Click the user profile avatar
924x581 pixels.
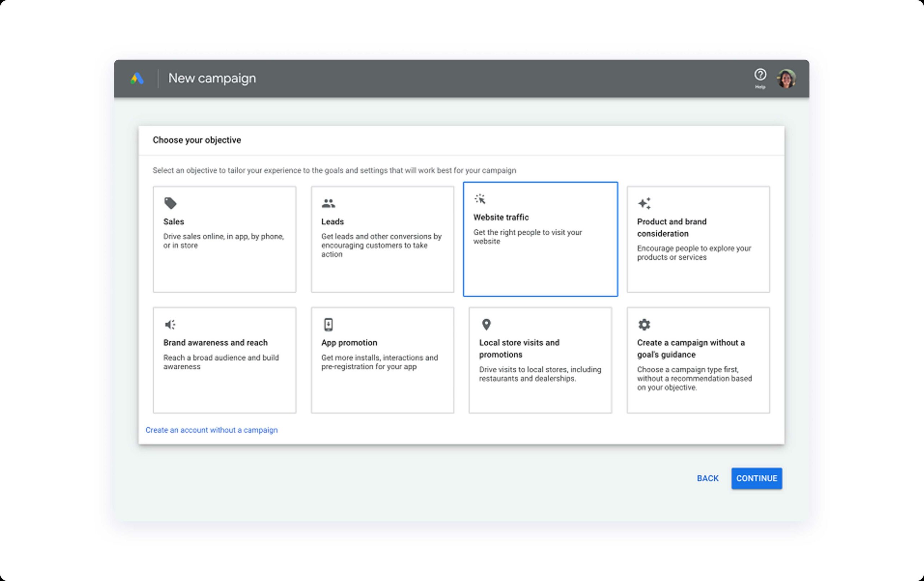pyautogui.click(x=786, y=79)
